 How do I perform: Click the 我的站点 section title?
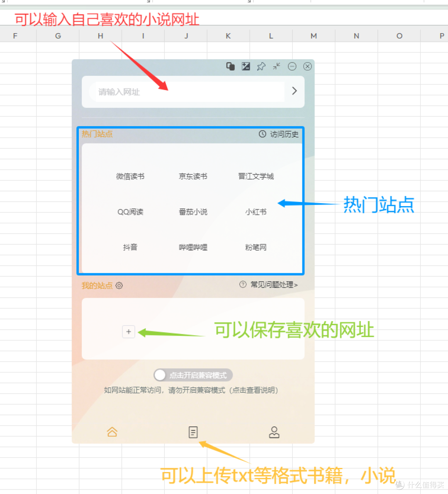click(x=97, y=285)
